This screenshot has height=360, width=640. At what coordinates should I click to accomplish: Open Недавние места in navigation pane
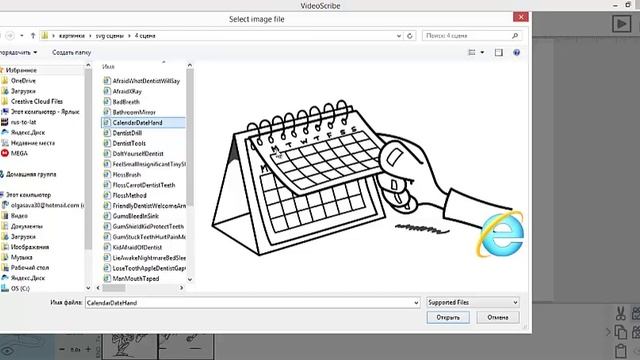33,143
